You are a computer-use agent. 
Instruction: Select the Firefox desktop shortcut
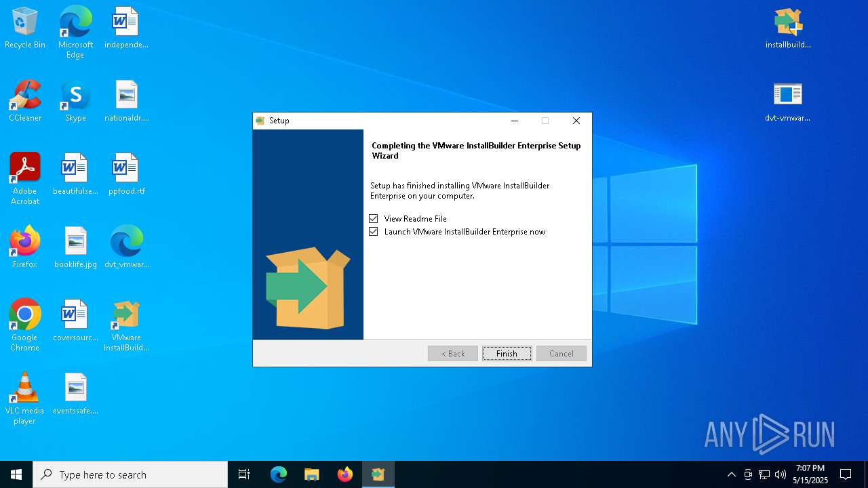pyautogui.click(x=25, y=247)
